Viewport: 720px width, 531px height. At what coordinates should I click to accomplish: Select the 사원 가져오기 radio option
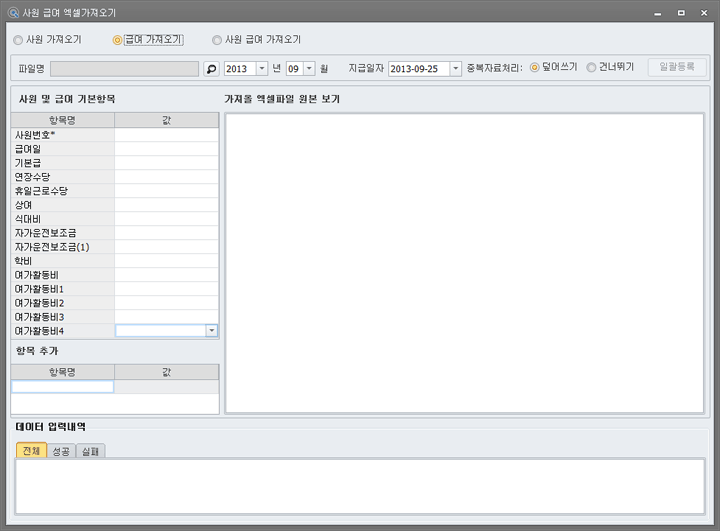click(18, 40)
